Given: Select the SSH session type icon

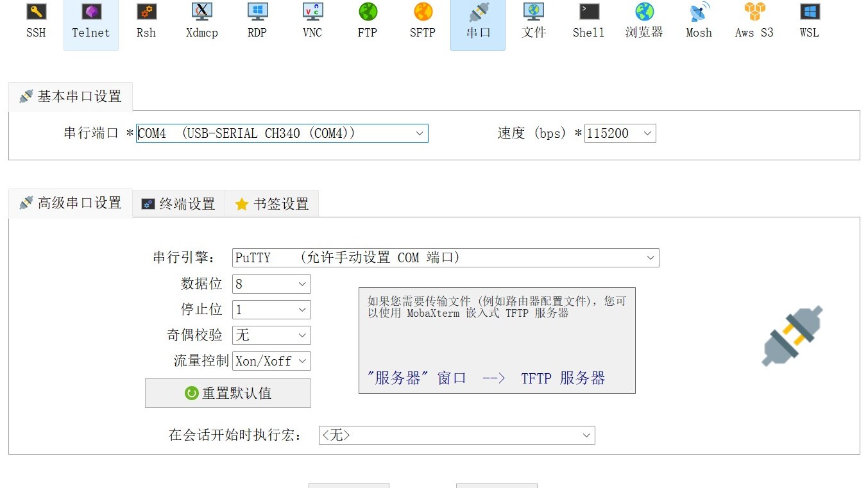Looking at the screenshot, I should (36, 21).
